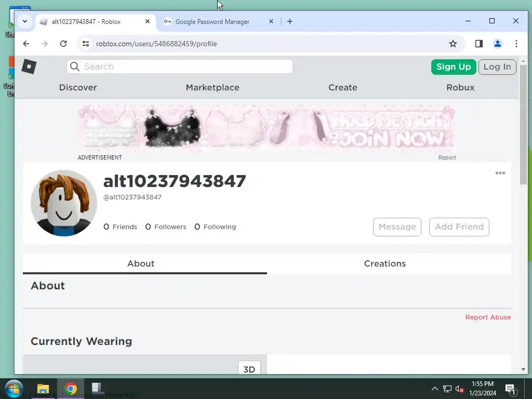View the 0 Followers count

[166, 227]
